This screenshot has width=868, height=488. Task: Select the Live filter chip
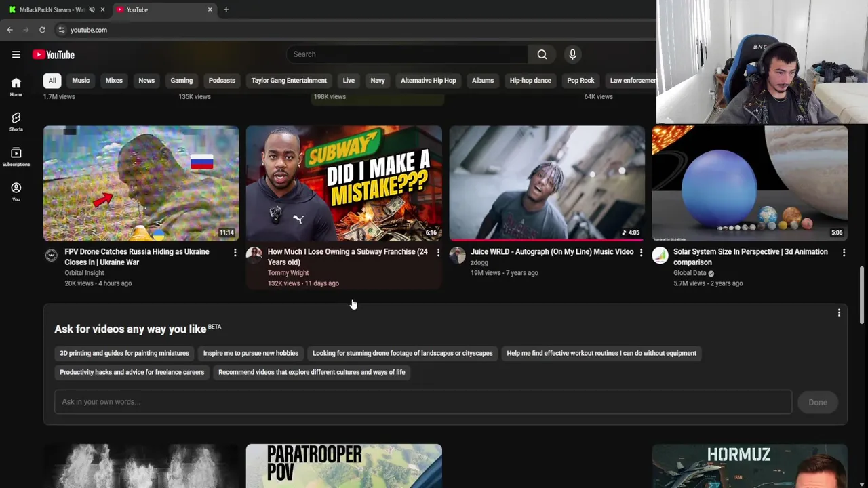(349, 81)
